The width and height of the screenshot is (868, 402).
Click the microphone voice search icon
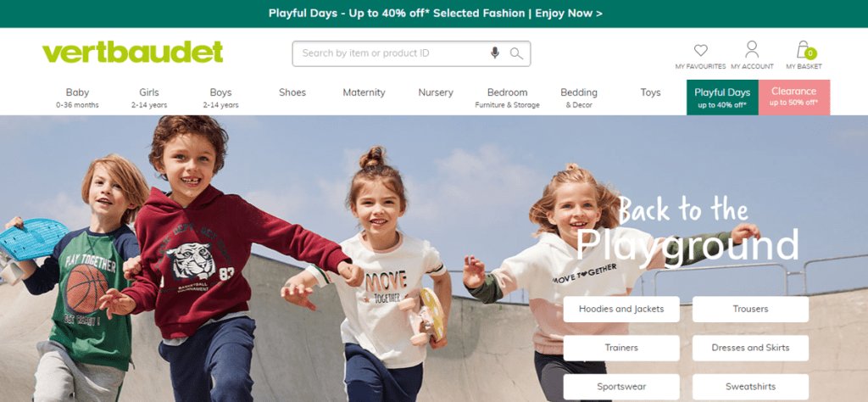coord(495,53)
